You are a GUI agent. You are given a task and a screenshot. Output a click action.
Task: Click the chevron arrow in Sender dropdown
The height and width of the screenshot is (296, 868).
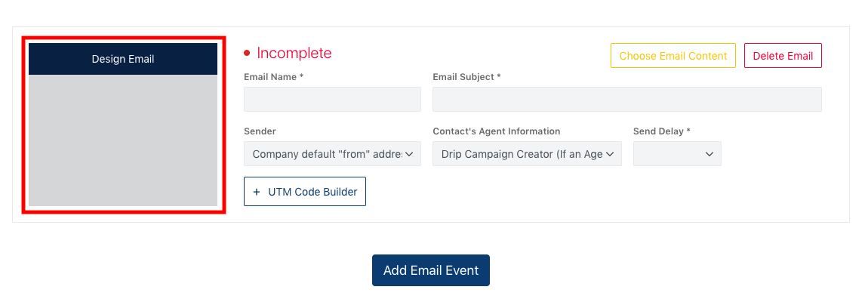409,154
